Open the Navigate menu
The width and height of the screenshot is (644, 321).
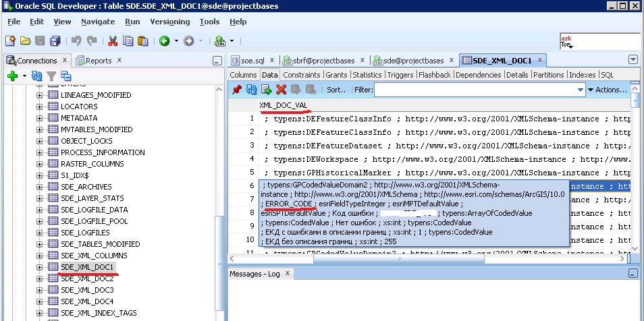coord(98,22)
